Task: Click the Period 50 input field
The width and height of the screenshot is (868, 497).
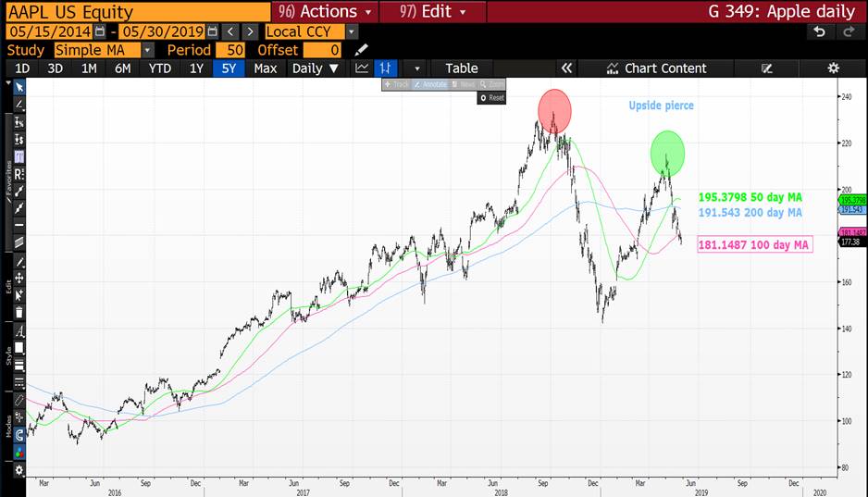Action: coord(229,50)
